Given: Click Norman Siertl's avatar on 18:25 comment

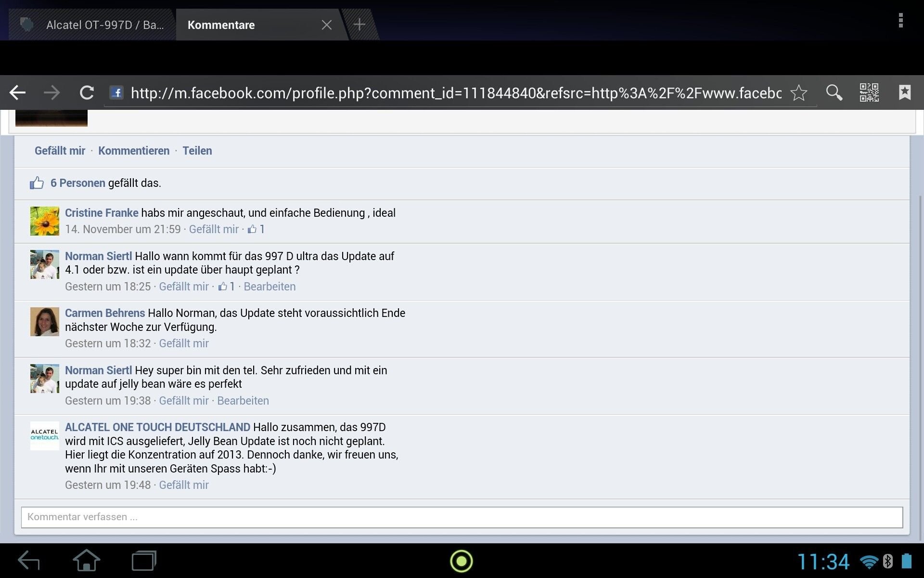Looking at the screenshot, I should point(45,264).
